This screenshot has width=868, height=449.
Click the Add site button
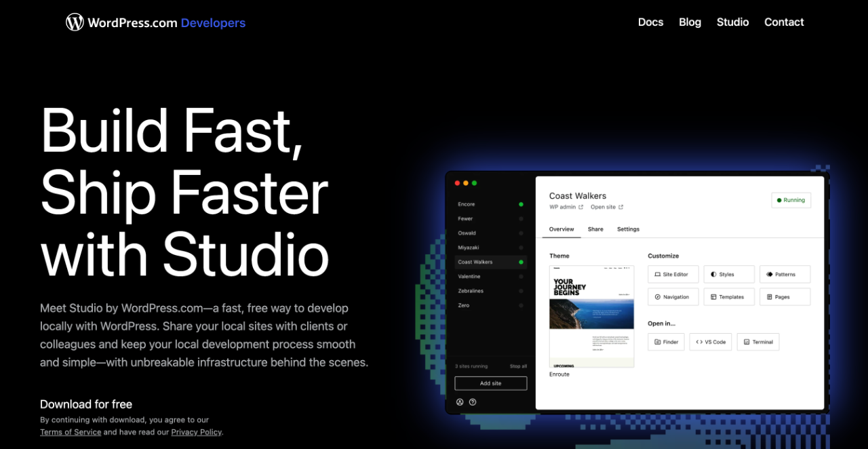pos(490,383)
